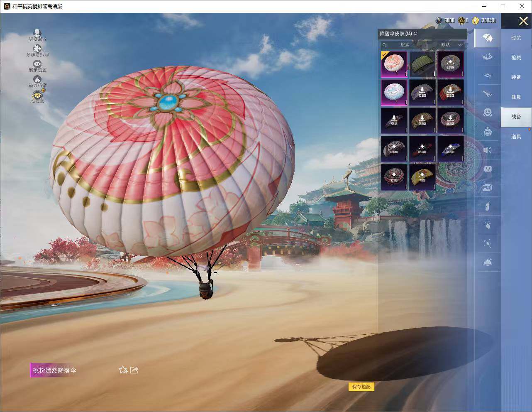Select the square-face sticker category icon

[488, 169]
